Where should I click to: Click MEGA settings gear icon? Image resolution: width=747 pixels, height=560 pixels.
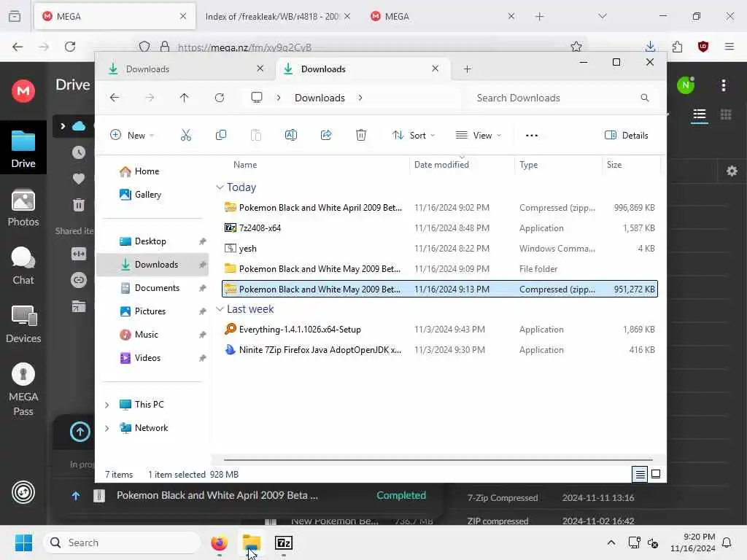(x=732, y=171)
